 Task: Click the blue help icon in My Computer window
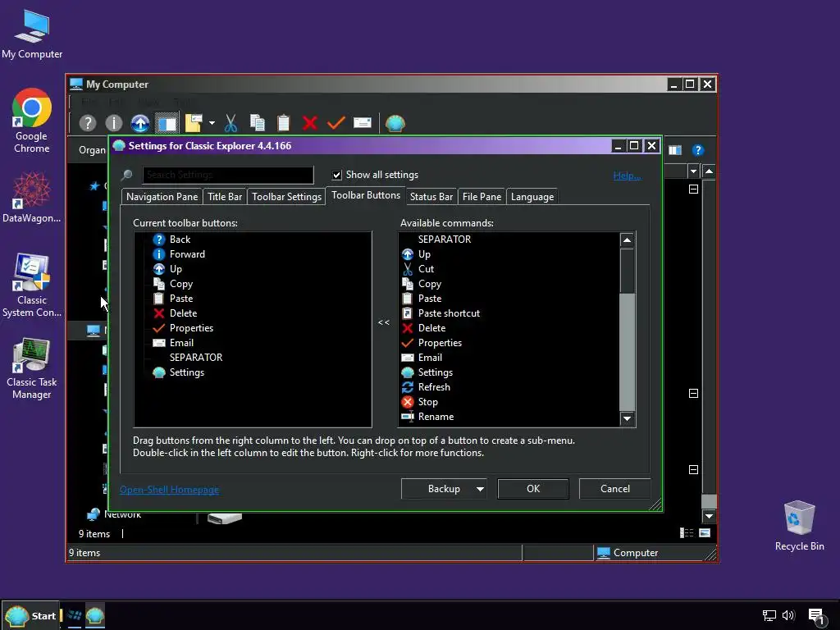click(x=697, y=151)
